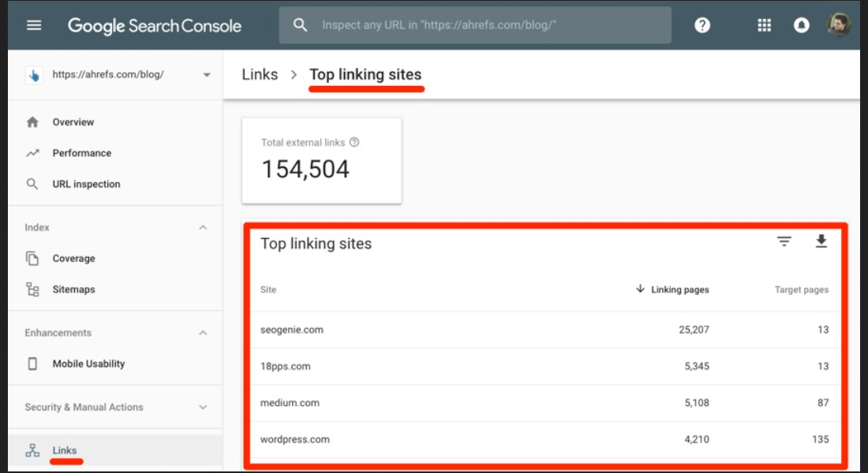The image size is (868, 473).
Task: Click the 5,108 linking pages value
Action: click(697, 403)
